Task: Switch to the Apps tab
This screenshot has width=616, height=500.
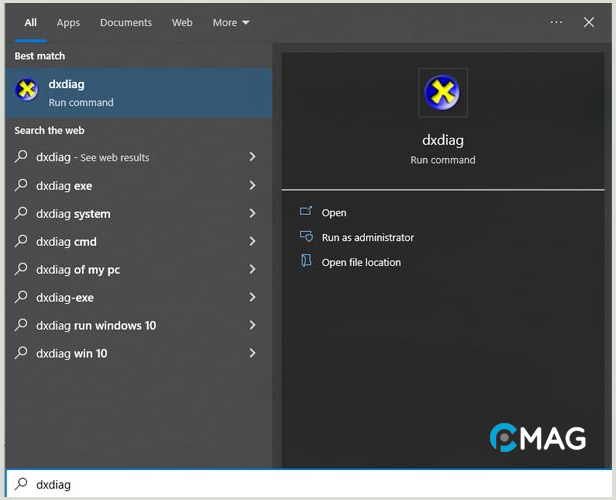Action: coord(68,22)
